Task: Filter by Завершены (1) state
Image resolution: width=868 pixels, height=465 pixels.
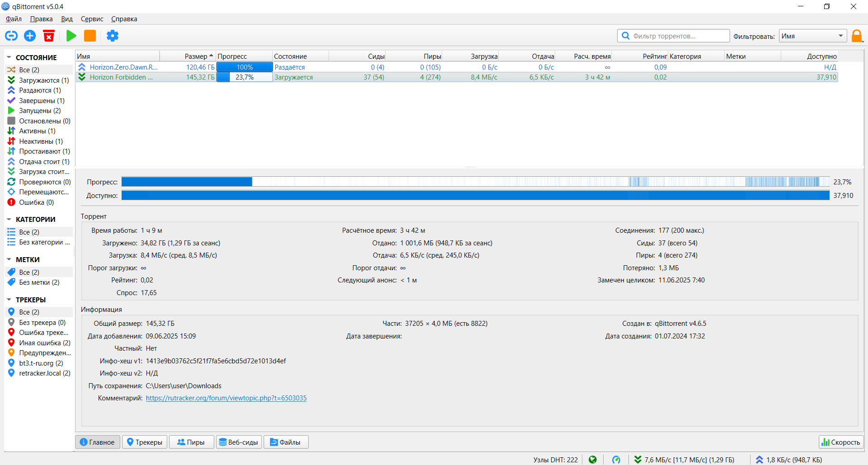Action: (38, 100)
